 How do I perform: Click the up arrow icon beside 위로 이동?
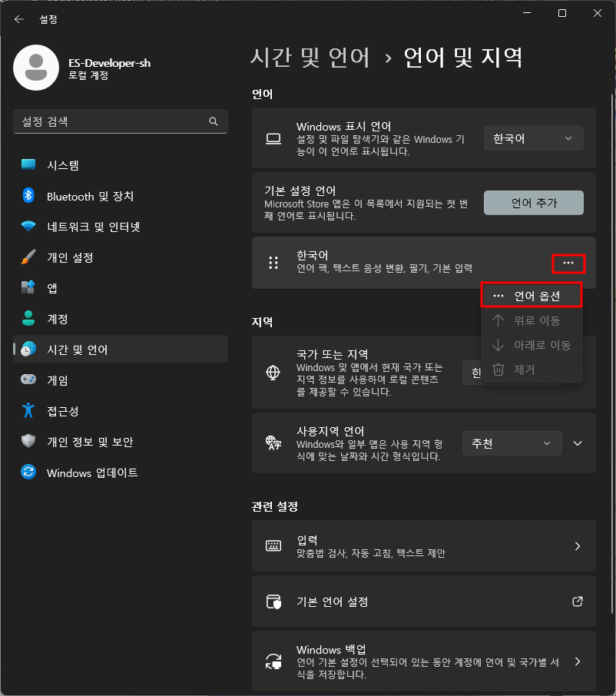498,320
